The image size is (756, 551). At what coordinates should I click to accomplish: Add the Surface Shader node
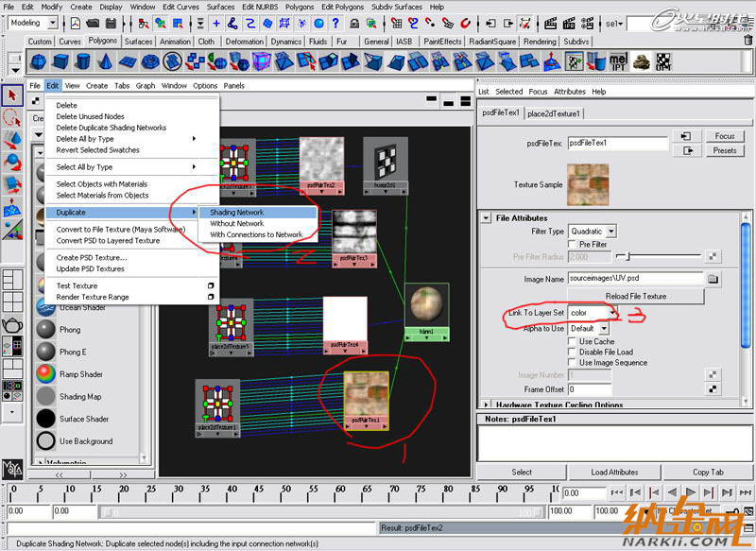click(45, 419)
